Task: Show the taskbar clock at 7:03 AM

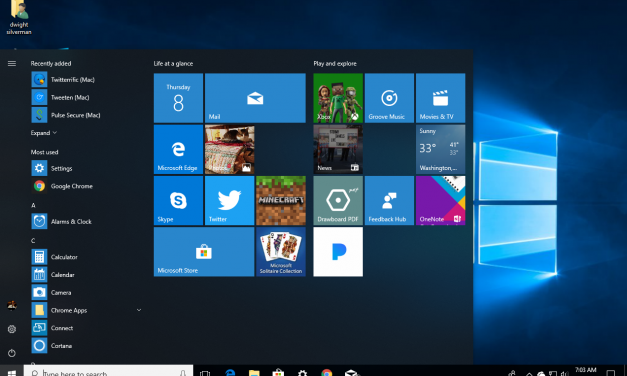Action: 586,370
